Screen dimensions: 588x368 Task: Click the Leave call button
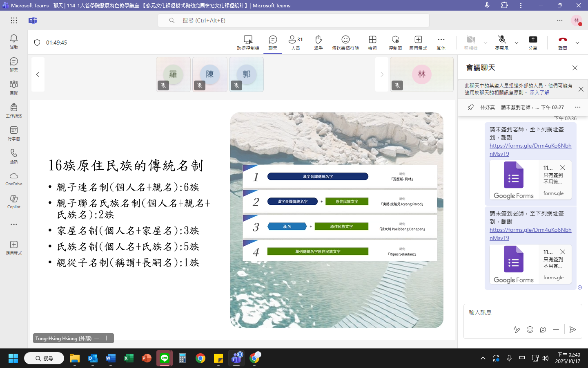tap(563, 43)
